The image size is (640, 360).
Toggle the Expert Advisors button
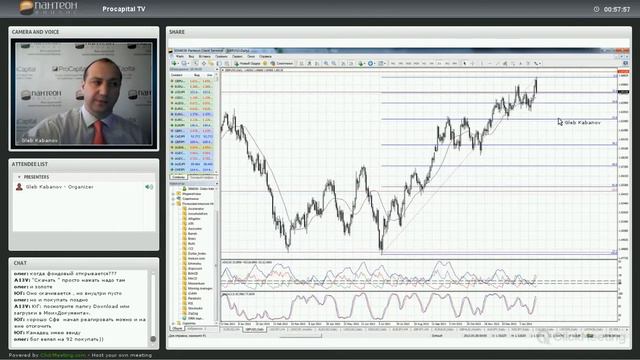pyautogui.click(x=282, y=63)
